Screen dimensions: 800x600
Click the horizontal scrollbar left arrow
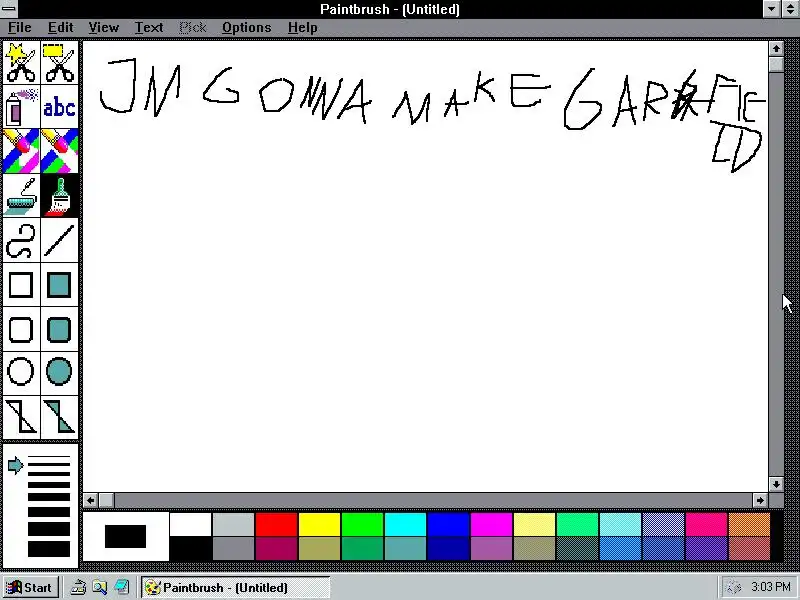pyautogui.click(x=90, y=501)
